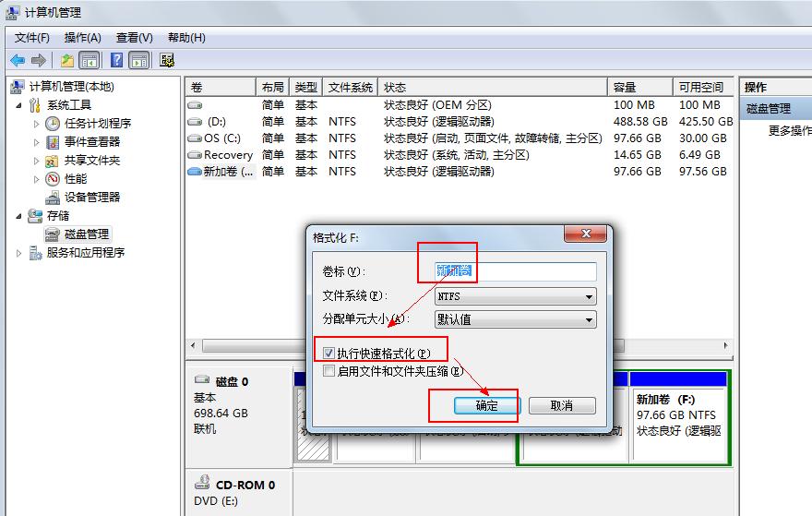Open the 帮助(H) menu
Image resolution: width=812 pixels, height=516 pixels.
pos(186,38)
